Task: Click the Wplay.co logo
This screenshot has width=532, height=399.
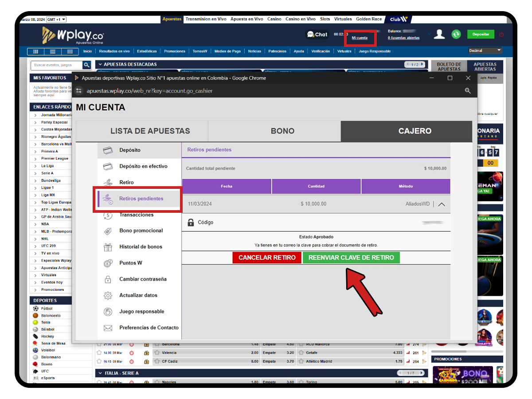Action: (73, 35)
